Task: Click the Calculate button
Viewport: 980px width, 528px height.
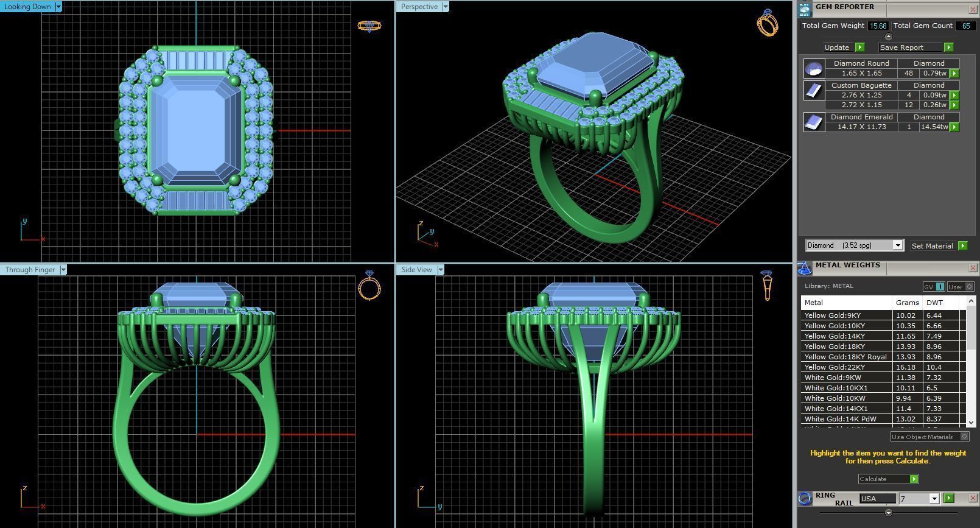Action: coord(888,479)
